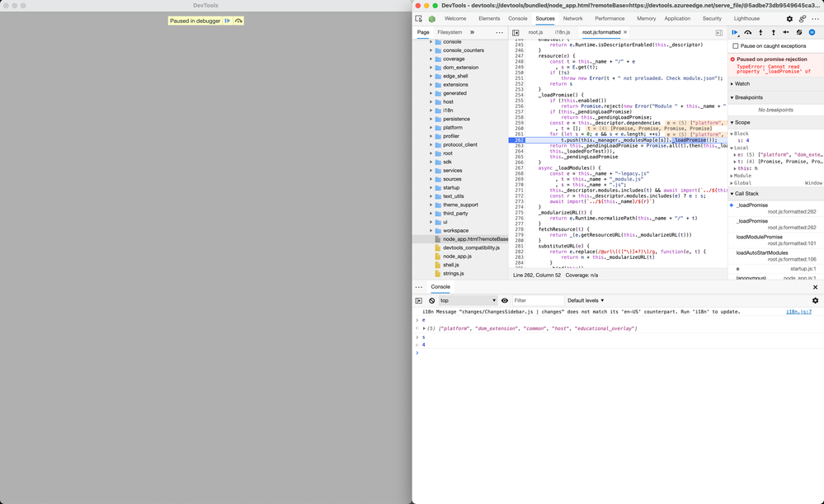The width and height of the screenshot is (824, 504).
Task: Click Step out of current function icon
Action: pos(773,33)
